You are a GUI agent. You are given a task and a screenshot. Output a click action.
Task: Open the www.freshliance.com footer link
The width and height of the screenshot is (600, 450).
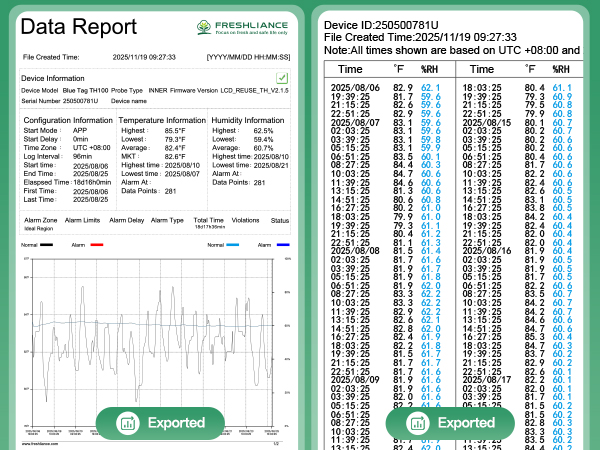(42, 443)
